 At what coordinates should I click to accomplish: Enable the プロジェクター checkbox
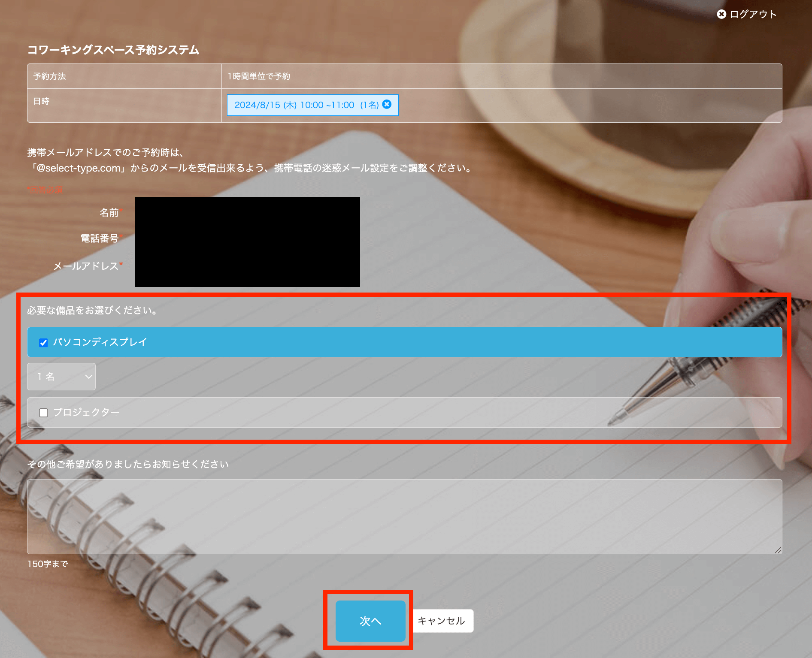[x=43, y=413]
